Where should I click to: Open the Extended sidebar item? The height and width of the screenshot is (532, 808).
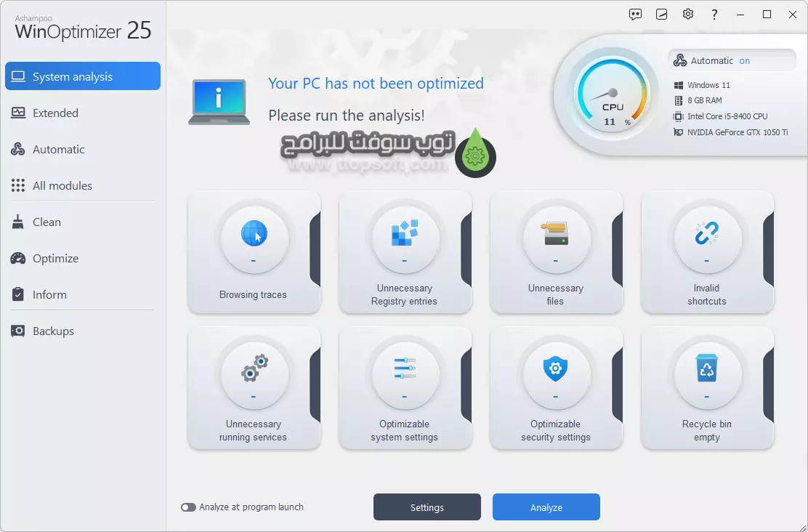(83, 113)
